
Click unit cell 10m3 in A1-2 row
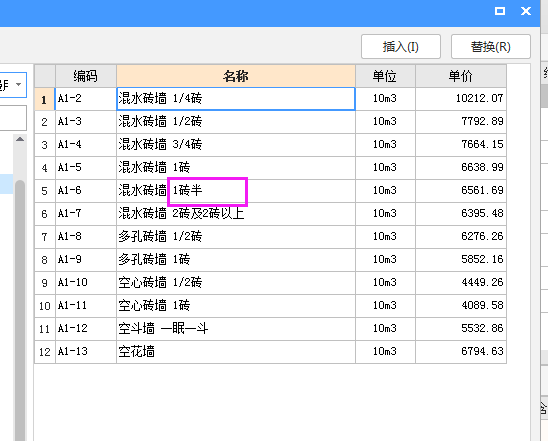[x=385, y=99]
